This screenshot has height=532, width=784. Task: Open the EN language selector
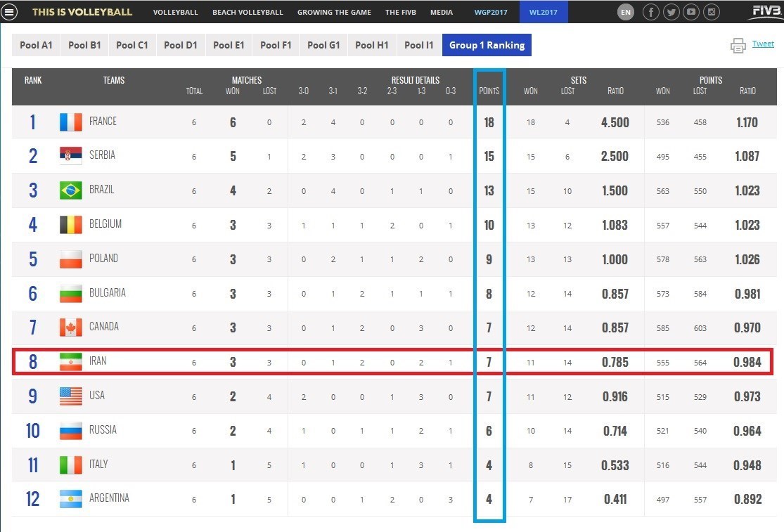coord(626,12)
